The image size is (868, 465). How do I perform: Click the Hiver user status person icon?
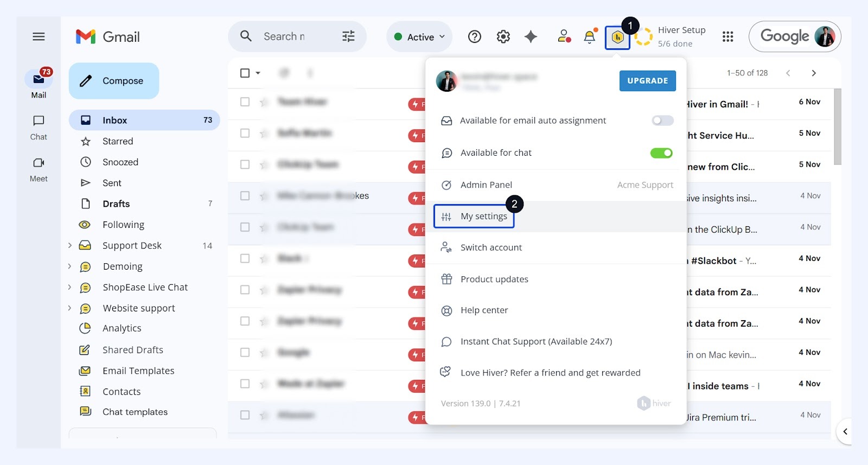click(x=564, y=36)
